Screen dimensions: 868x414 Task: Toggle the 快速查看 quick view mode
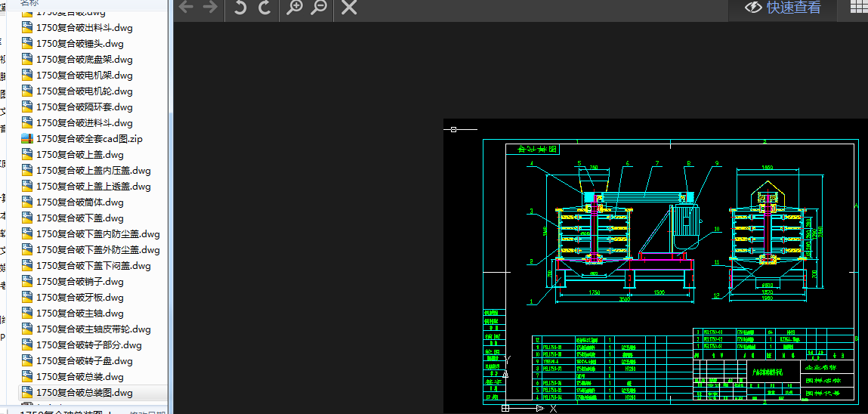coord(783,8)
